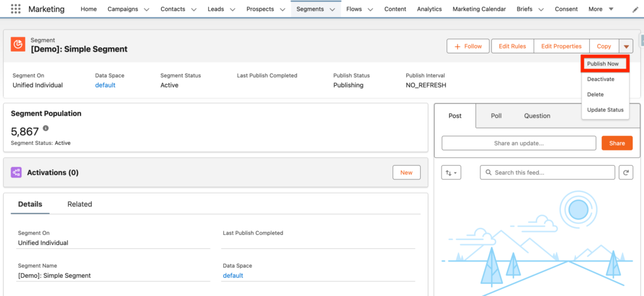Image resolution: width=644 pixels, height=296 pixels.
Task: Click the Follow button
Action: click(468, 46)
